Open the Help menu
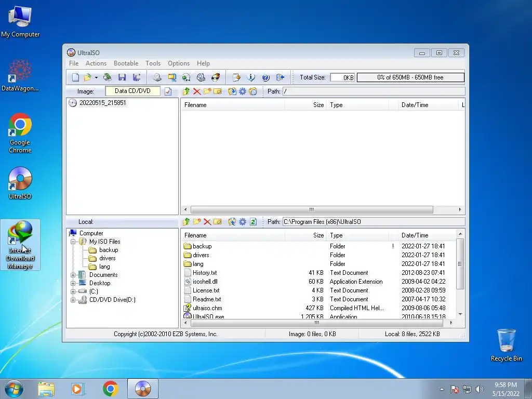532x399 pixels. (203, 63)
